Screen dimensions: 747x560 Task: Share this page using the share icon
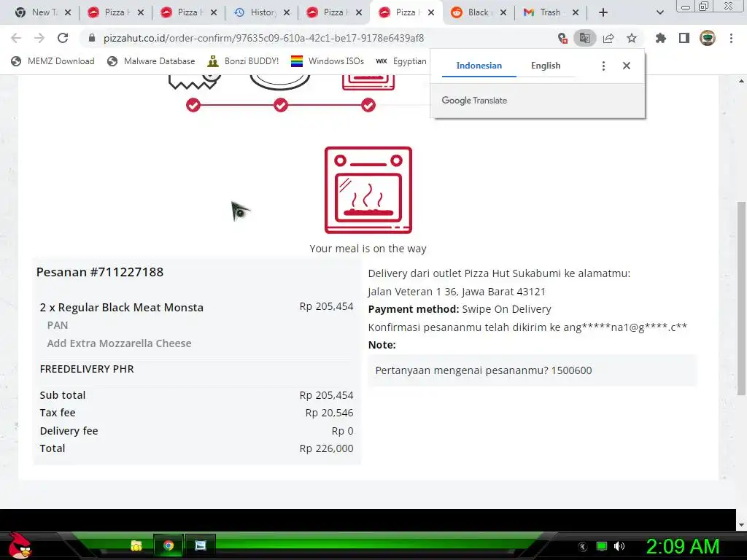[x=608, y=38]
